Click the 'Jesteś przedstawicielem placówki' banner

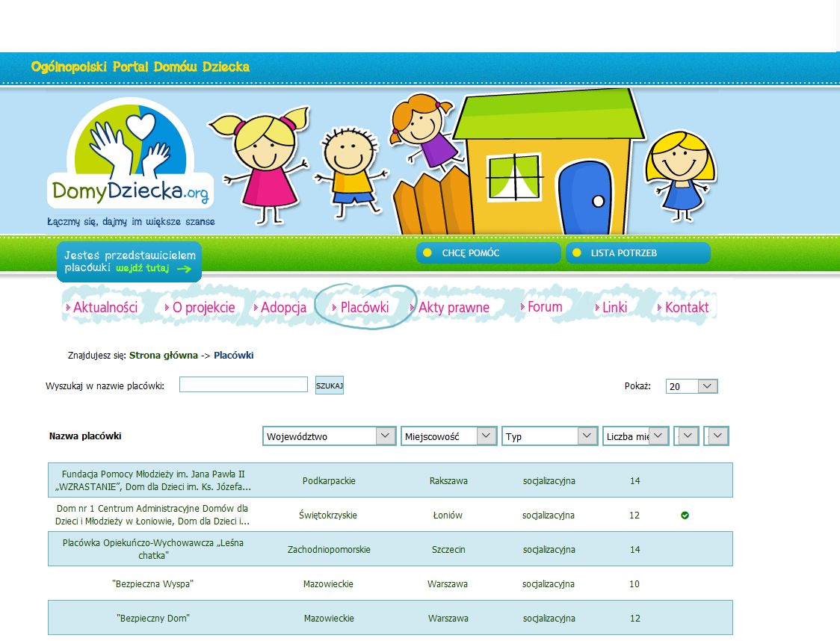(129, 261)
